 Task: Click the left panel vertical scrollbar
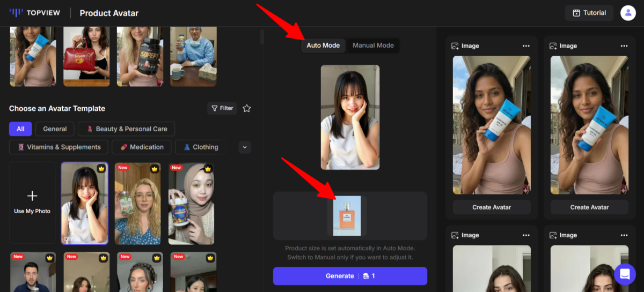(262, 36)
